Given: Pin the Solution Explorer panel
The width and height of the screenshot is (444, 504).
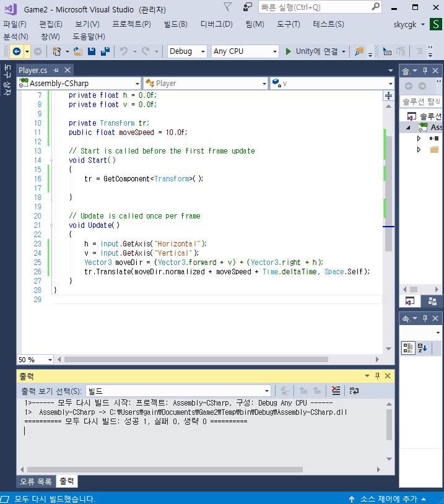Looking at the screenshot, I should coord(425,71).
